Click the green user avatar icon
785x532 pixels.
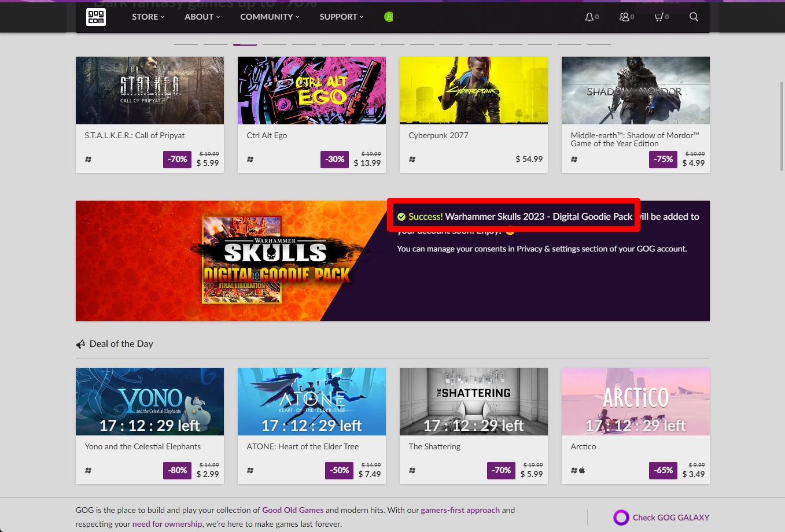click(389, 17)
